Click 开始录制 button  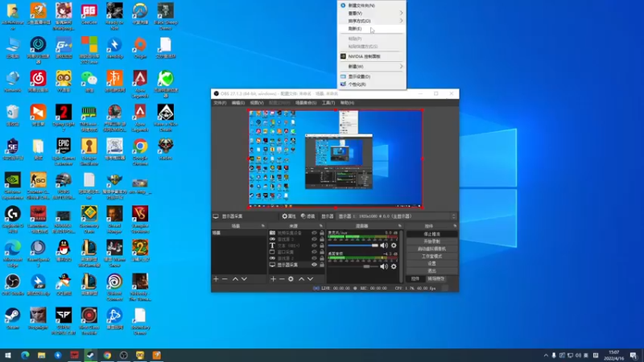coord(431,241)
